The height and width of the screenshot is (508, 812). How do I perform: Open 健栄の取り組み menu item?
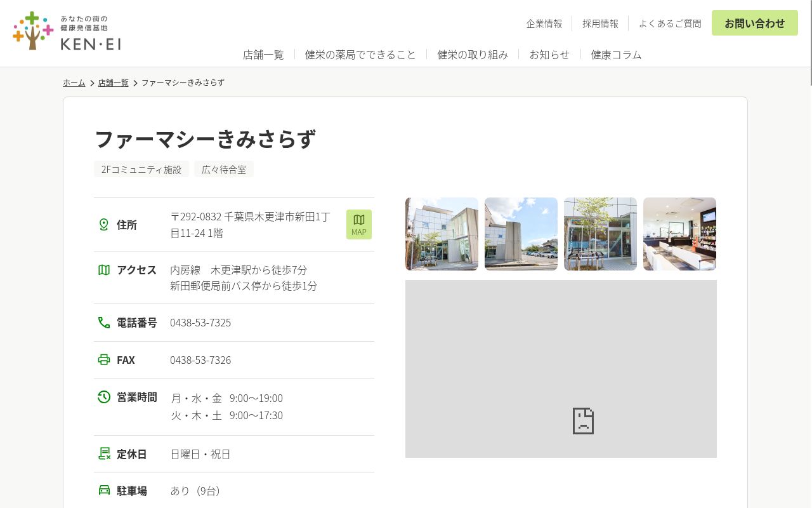point(473,55)
